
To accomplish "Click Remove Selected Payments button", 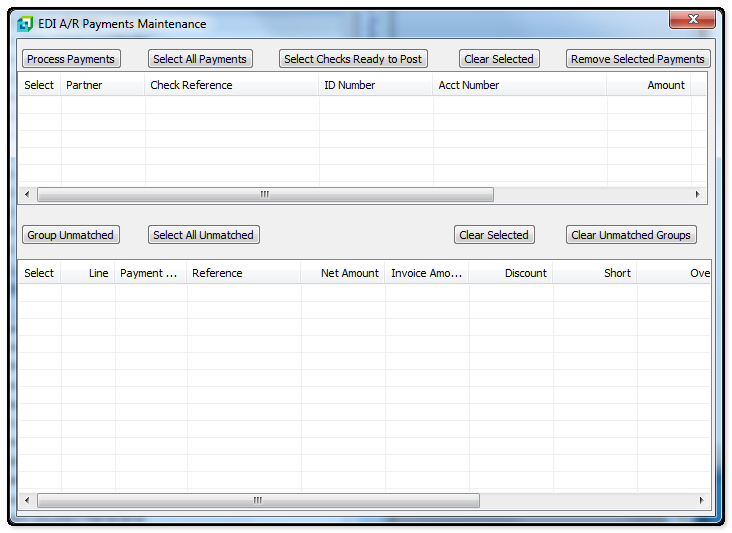I will click(x=638, y=59).
